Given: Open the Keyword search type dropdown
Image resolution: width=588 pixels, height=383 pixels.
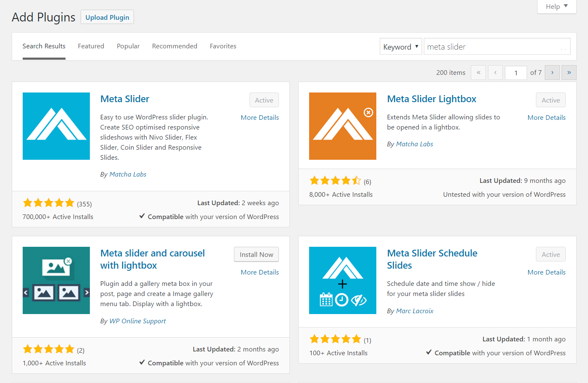Looking at the screenshot, I should click(401, 47).
